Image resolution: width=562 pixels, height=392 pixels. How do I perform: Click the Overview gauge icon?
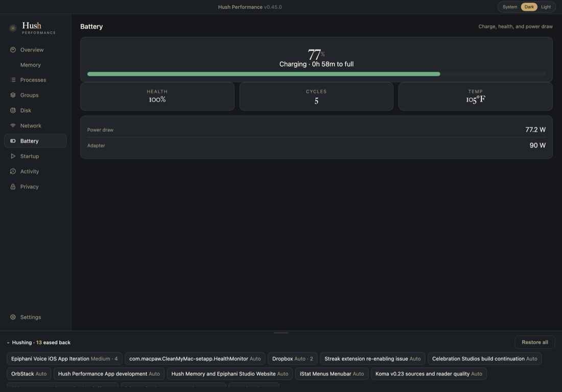point(13,50)
